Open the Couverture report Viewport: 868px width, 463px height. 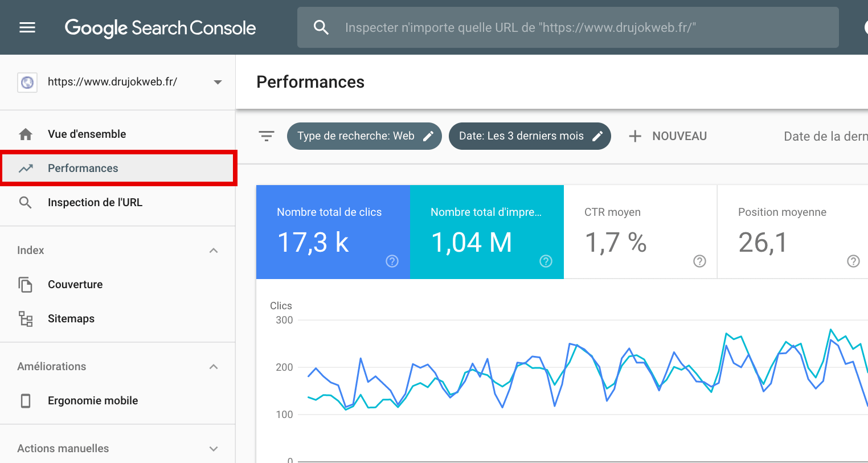coord(118,285)
